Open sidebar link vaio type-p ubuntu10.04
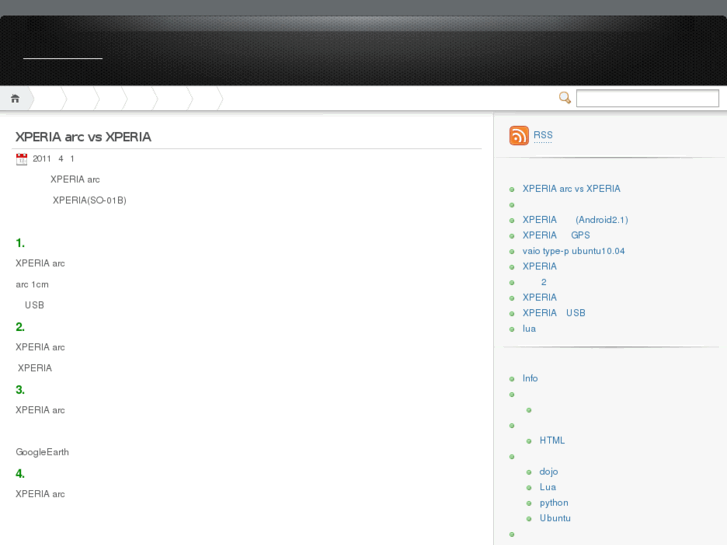The height and width of the screenshot is (545, 727). point(574,251)
